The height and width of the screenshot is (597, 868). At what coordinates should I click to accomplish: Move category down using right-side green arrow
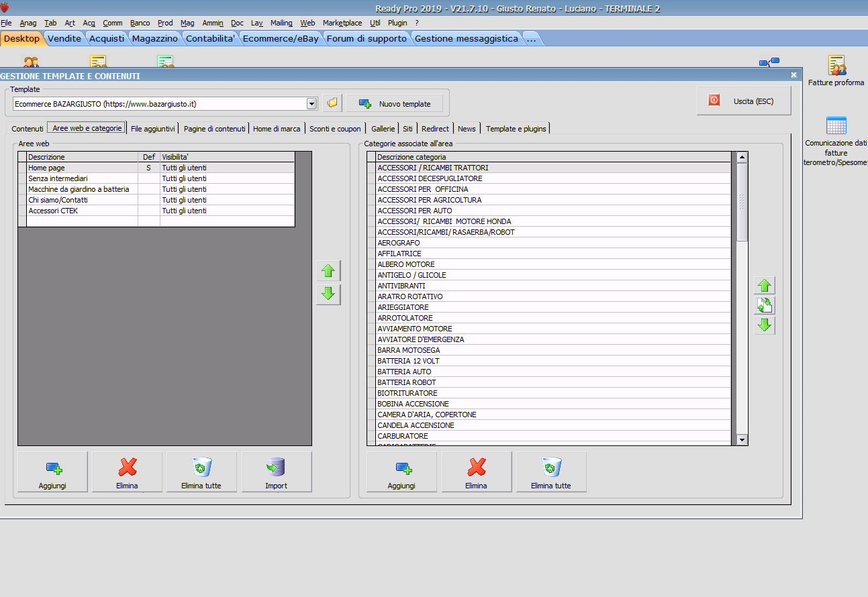(x=765, y=326)
